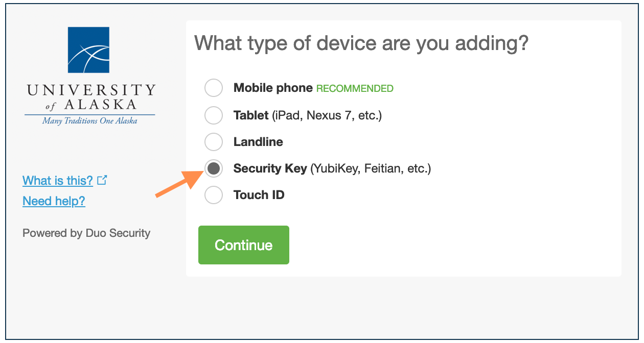
Task: Click the "Powered by Duo Security" text
Action: 86,233
